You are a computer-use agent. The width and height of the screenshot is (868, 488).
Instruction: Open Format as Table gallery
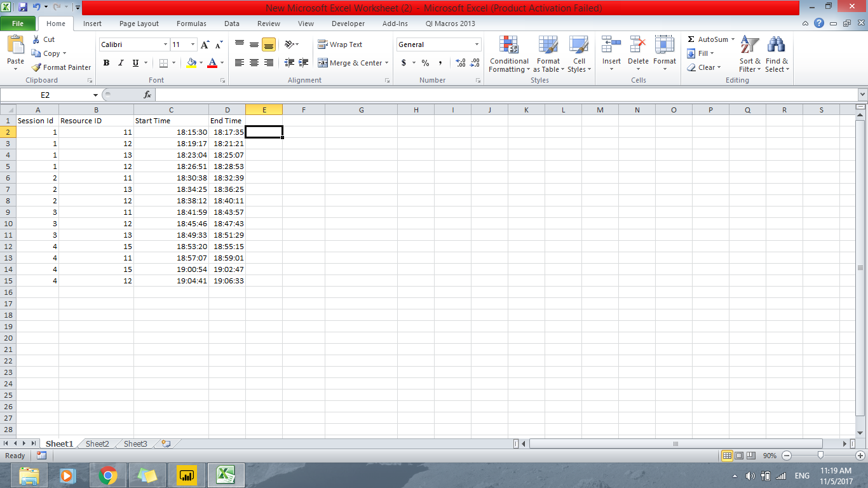pos(548,55)
